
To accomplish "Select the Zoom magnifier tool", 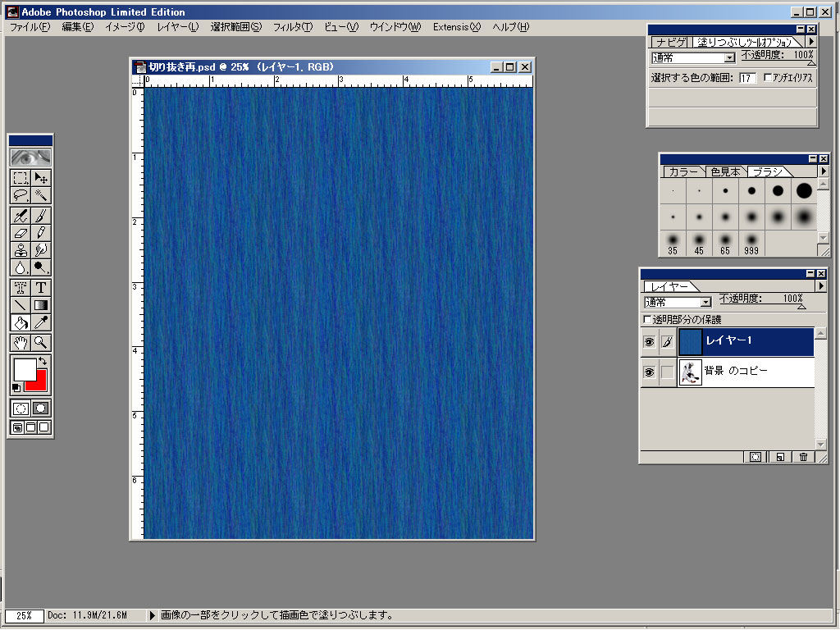I will pos(40,342).
